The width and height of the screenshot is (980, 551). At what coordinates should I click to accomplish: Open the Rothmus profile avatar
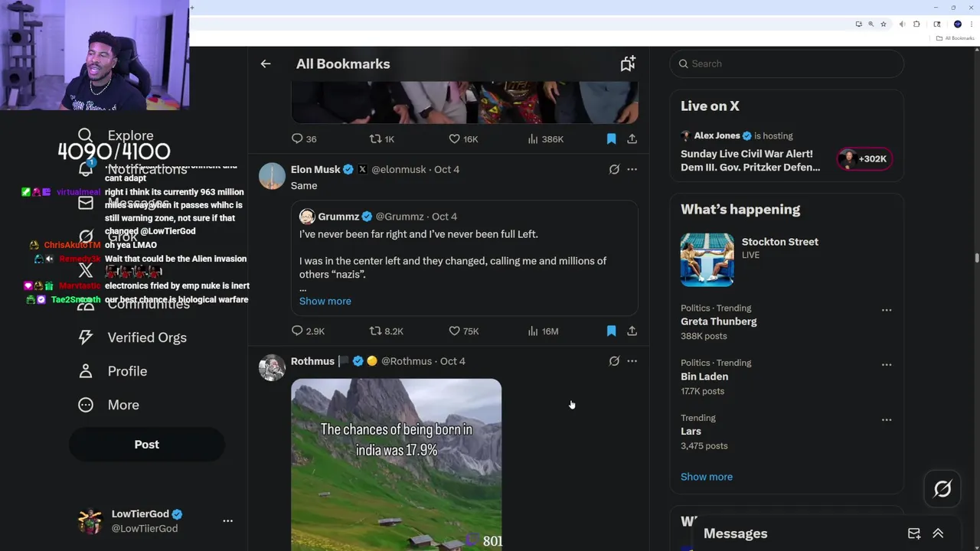point(272,368)
